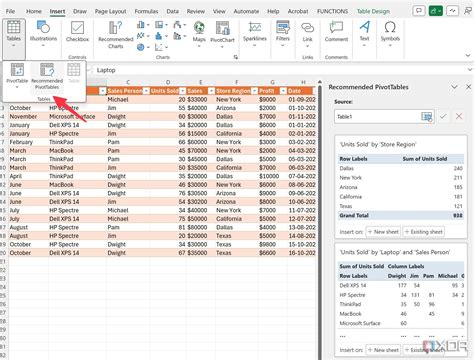Open the Sales Person filter dropdown
Screen dimensions: 474x360
146,91
